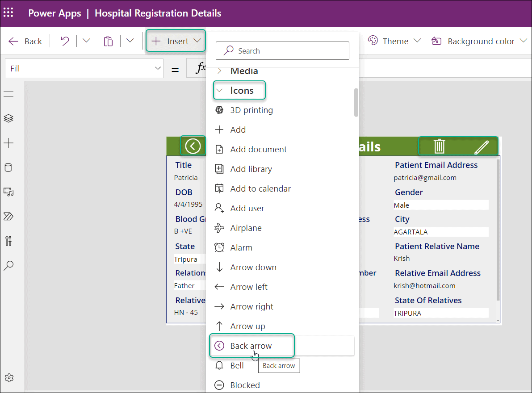Open the Theme dropdown
Screen dimensions: 532x393
coord(394,41)
